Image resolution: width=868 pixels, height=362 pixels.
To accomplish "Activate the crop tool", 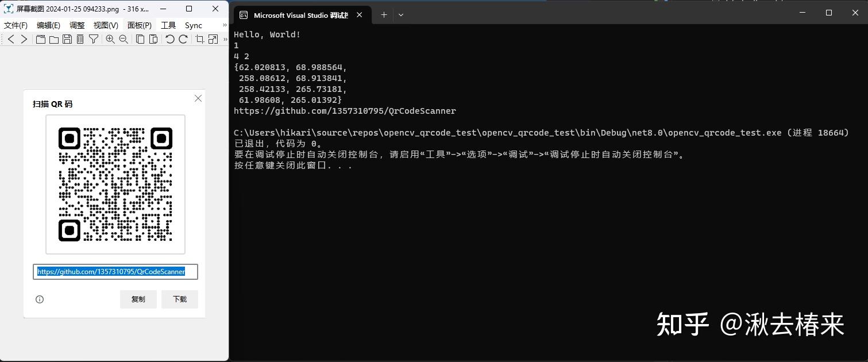I will pos(200,39).
